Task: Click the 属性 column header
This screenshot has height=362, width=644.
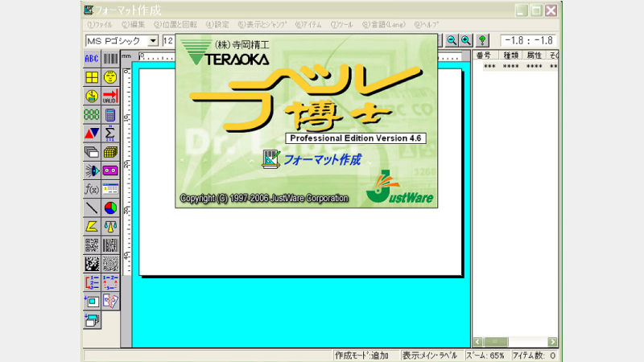Action: [x=535, y=56]
